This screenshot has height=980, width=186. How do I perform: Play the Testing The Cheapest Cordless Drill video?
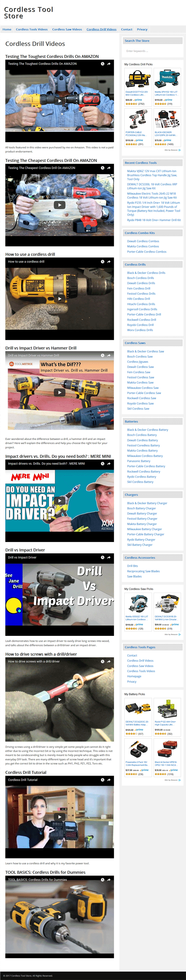pos(59,205)
